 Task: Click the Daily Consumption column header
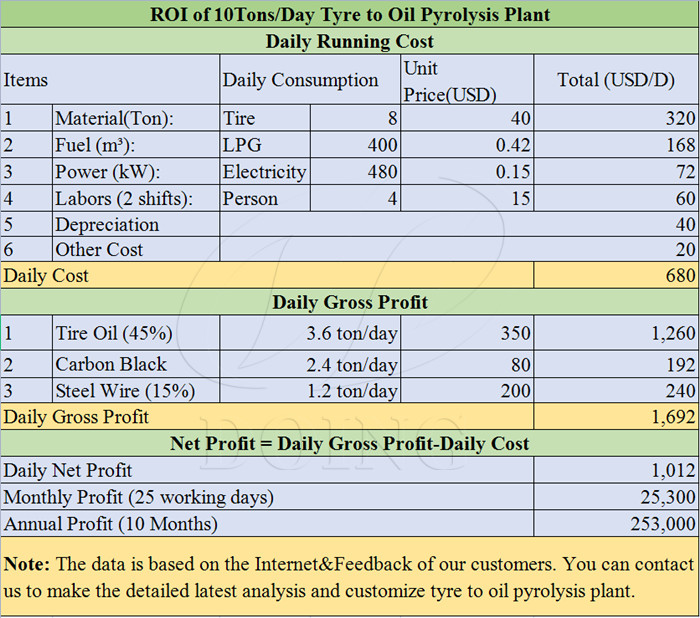[x=300, y=80]
